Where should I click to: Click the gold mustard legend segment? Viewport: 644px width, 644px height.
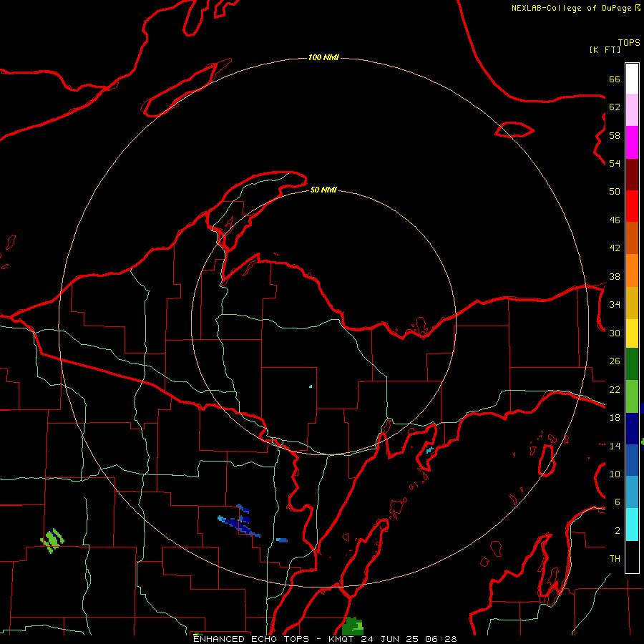632,303
